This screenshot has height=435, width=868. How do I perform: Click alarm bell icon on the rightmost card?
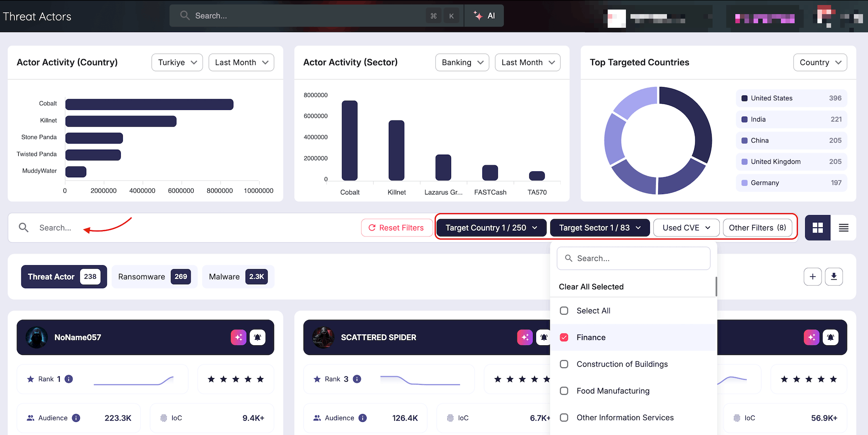pyautogui.click(x=831, y=338)
